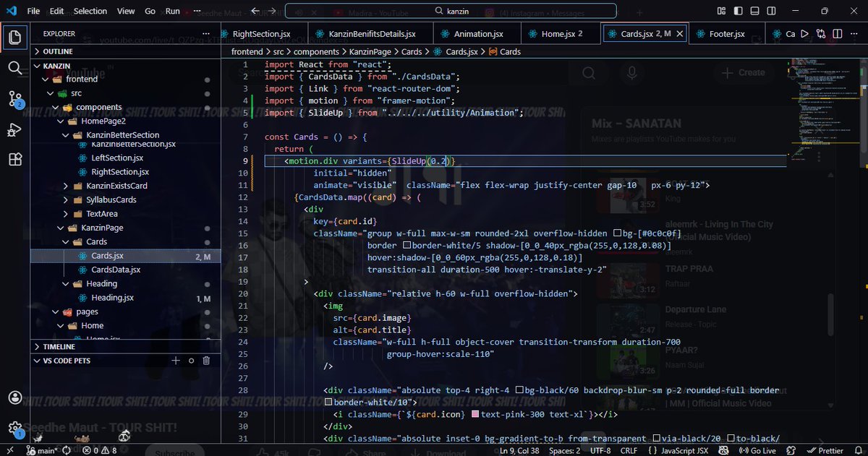
Task: Open the Run and Debug view
Action: click(15, 129)
